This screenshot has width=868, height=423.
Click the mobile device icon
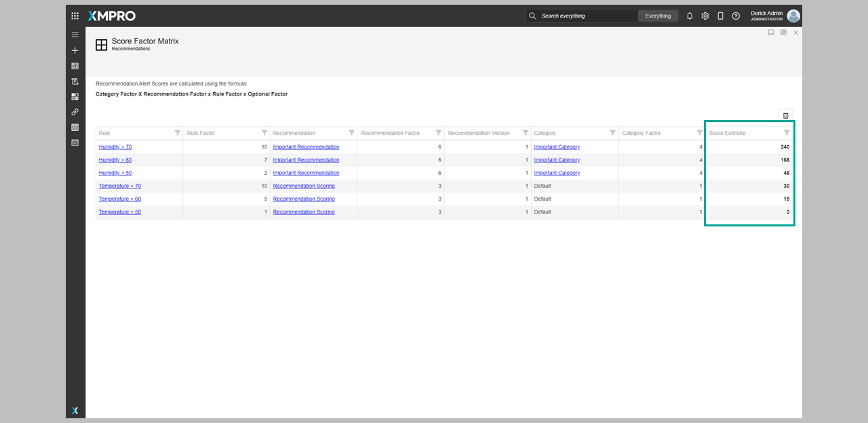[720, 16]
